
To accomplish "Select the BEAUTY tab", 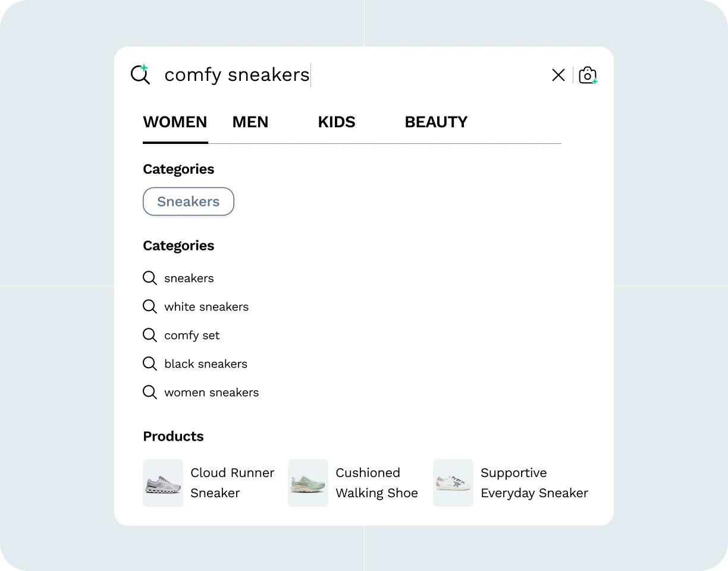I will coord(436,122).
